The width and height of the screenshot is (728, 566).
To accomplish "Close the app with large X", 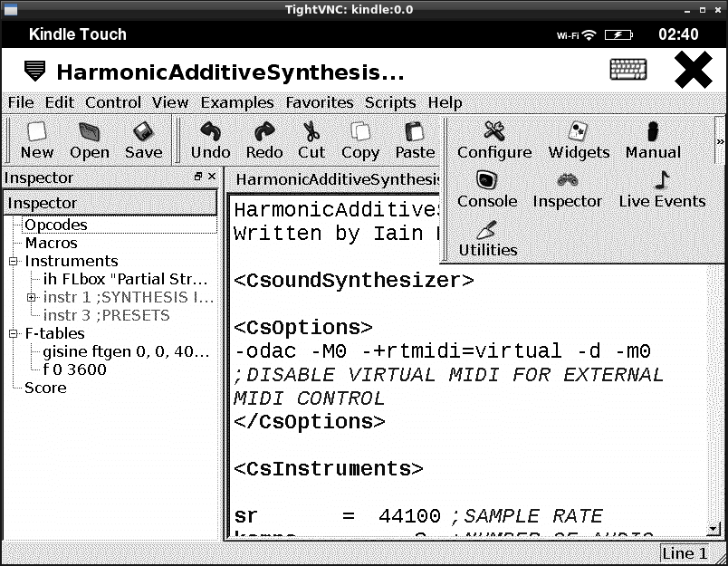I will (694, 70).
